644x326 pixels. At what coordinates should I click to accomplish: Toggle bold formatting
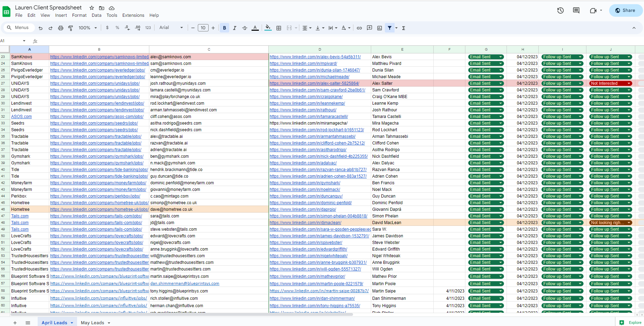[224, 28]
